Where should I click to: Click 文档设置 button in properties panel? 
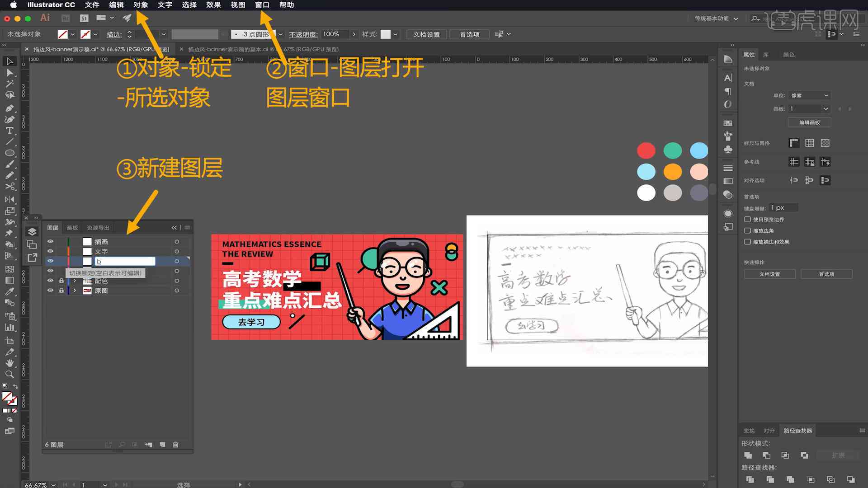coord(769,274)
